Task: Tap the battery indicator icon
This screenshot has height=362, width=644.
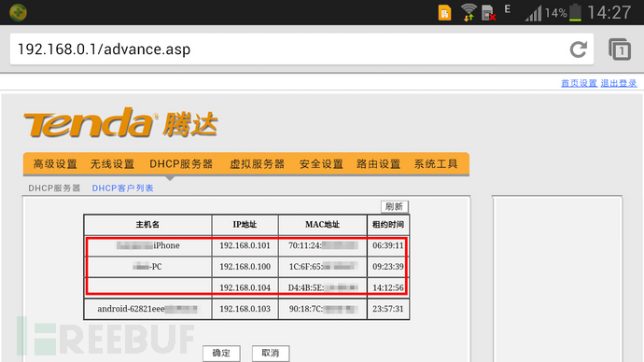Action: pyautogui.click(x=576, y=12)
